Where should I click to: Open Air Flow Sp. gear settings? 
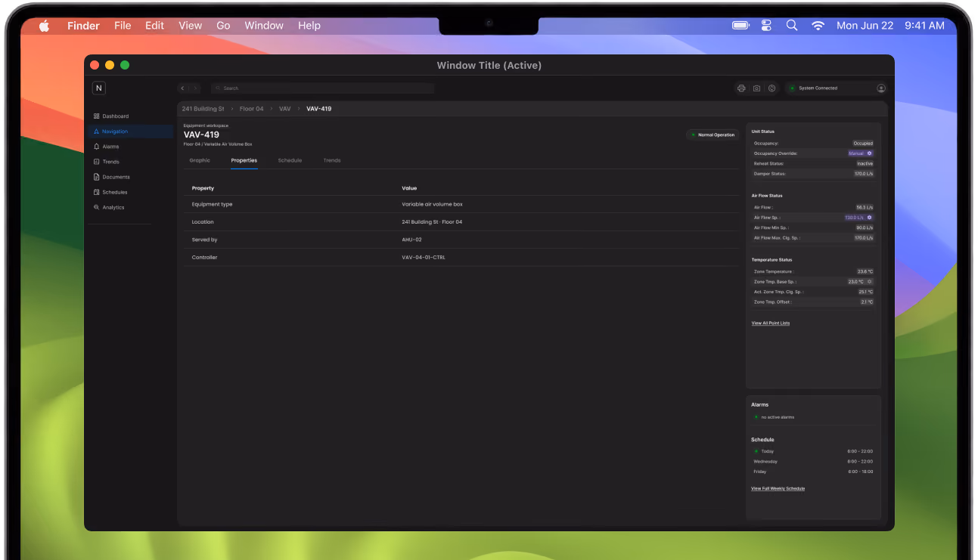[870, 218]
